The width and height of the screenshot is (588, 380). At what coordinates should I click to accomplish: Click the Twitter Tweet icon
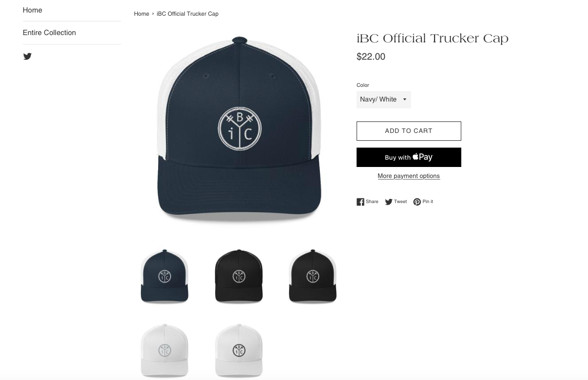(389, 202)
